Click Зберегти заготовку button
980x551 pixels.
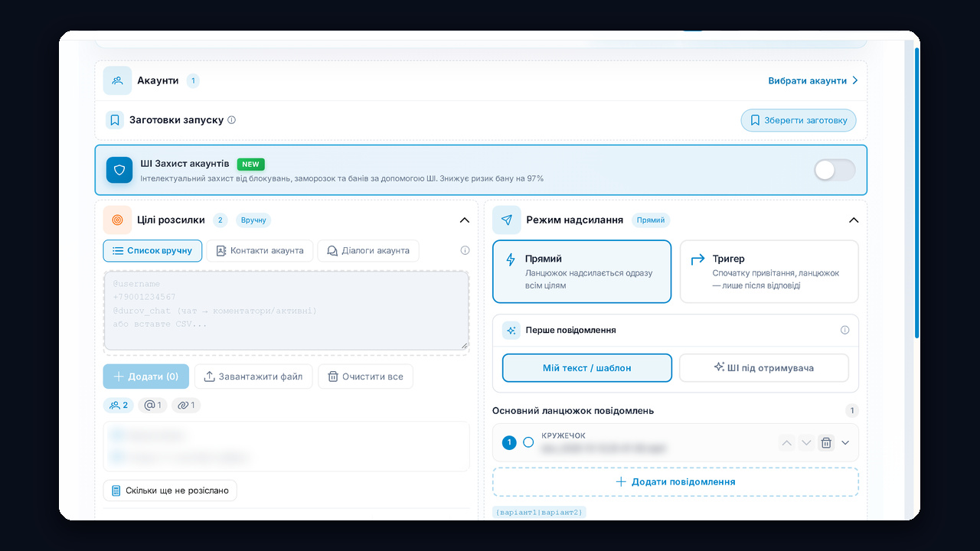coord(799,120)
